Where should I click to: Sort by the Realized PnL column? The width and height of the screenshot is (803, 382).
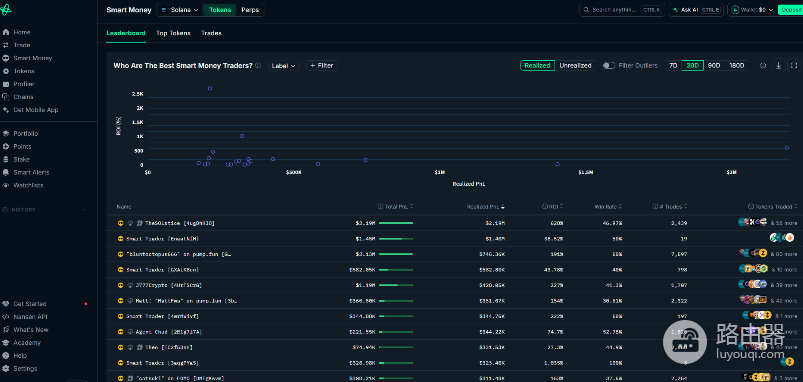coord(485,207)
